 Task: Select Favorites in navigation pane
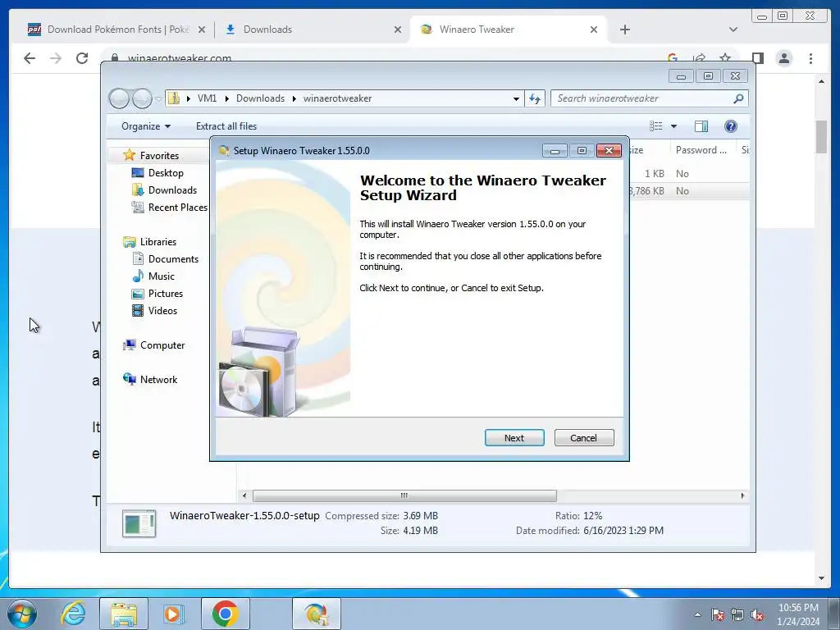(159, 155)
